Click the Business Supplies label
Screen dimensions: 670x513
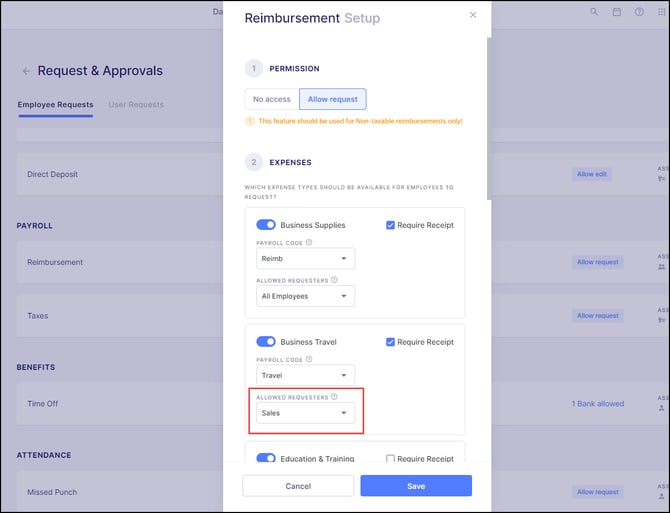point(313,225)
